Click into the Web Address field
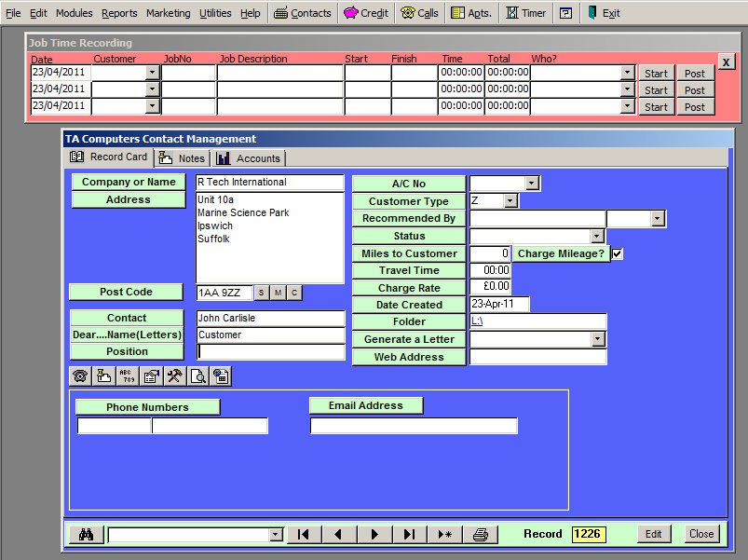 [x=537, y=357]
